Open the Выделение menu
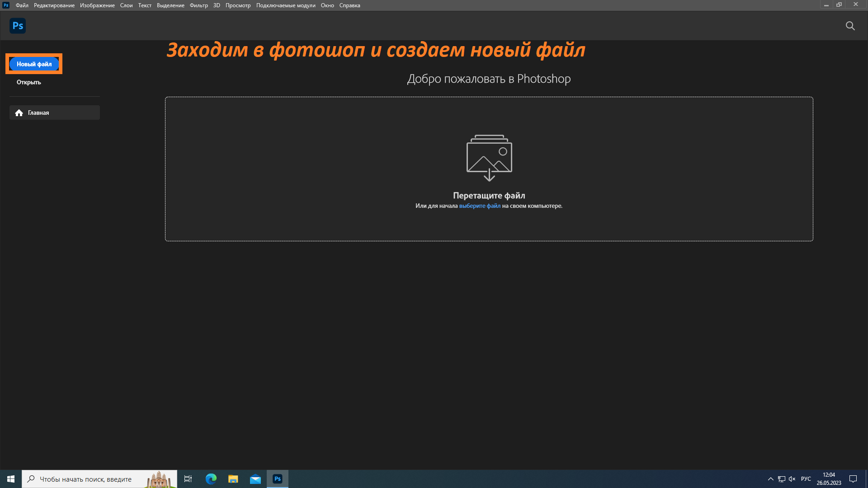The height and width of the screenshot is (488, 868). (170, 5)
